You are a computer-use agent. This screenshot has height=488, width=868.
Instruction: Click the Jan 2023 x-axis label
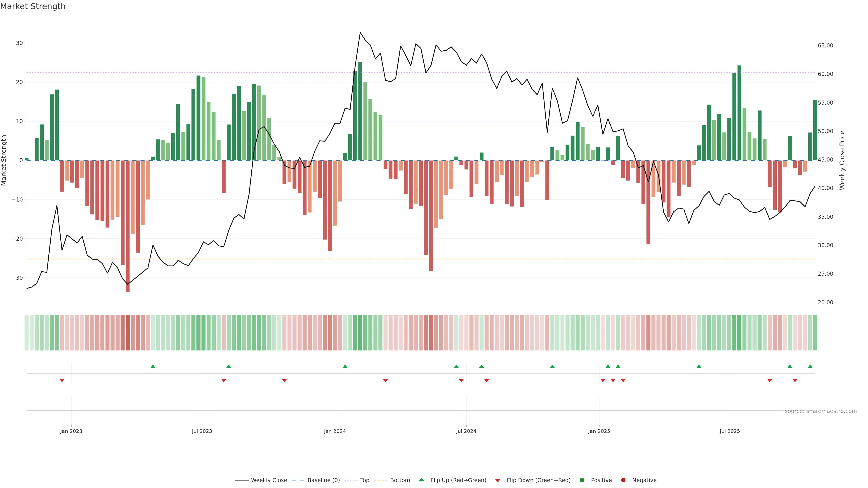tap(71, 431)
